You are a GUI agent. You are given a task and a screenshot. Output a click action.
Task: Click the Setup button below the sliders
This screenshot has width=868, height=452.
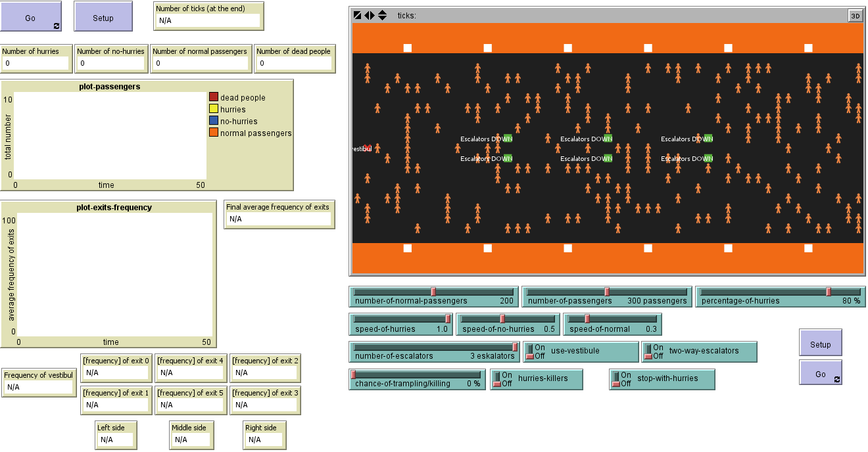(820, 344)
